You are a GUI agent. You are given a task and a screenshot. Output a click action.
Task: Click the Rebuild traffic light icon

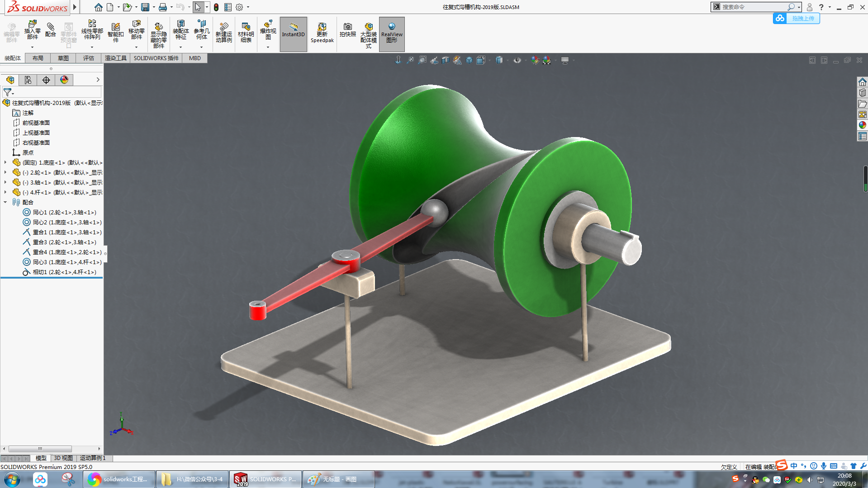[216, 7]
